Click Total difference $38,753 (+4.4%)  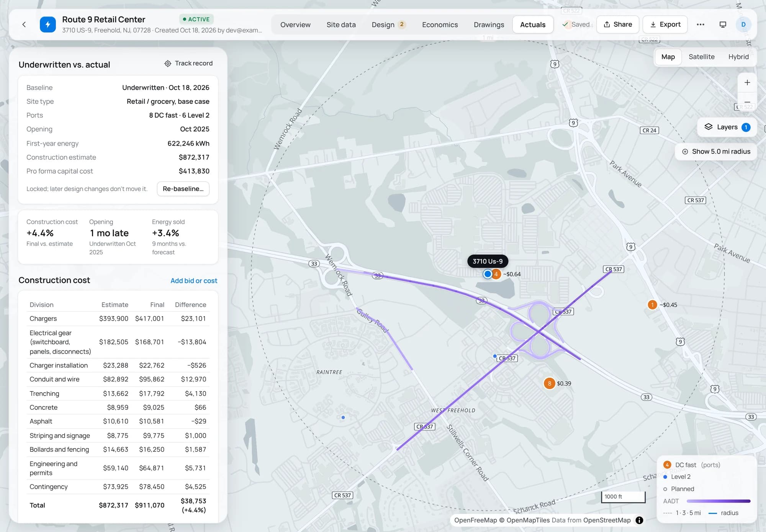click(193, 506)
